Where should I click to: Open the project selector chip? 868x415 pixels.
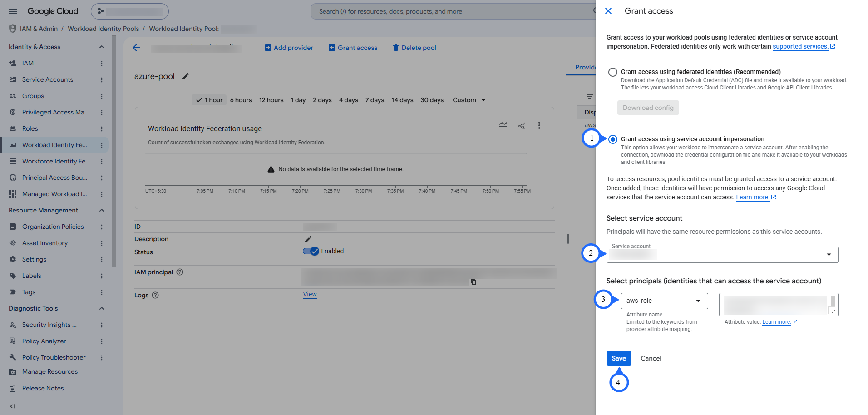[x=129, y=11]
